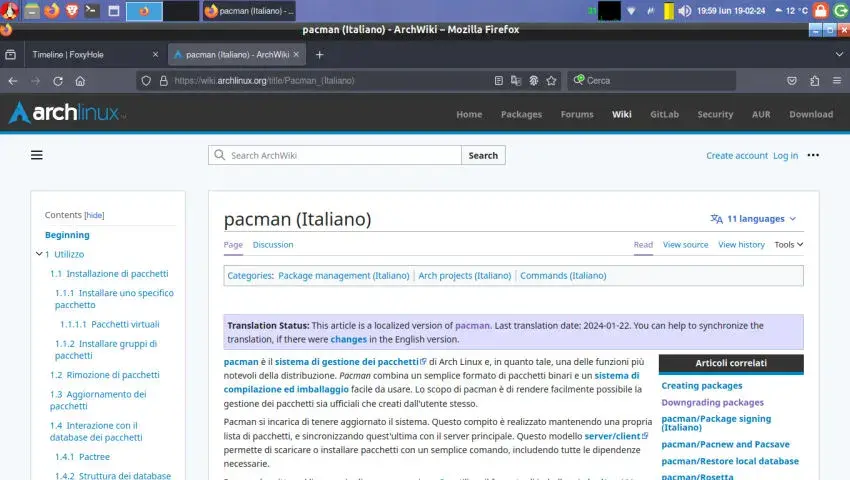Viewport: 850px width, 480px height.
Task: Click the Log in link
Action: pyautogui.click(x=785, y=156)
